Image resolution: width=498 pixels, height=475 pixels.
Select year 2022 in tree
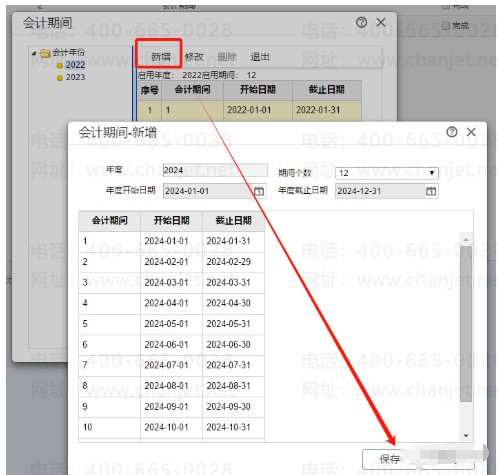[x=75, y=65]
